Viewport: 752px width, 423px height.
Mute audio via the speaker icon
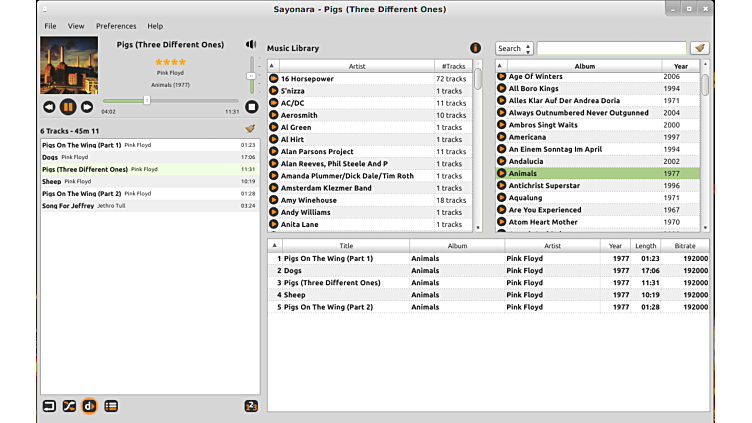(251, 45)
